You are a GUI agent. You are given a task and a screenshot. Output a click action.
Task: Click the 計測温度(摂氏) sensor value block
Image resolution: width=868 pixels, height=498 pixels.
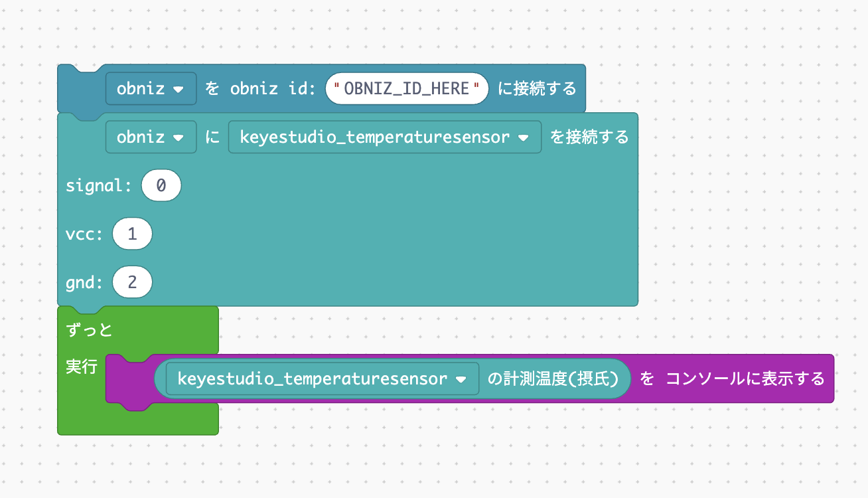557,378
